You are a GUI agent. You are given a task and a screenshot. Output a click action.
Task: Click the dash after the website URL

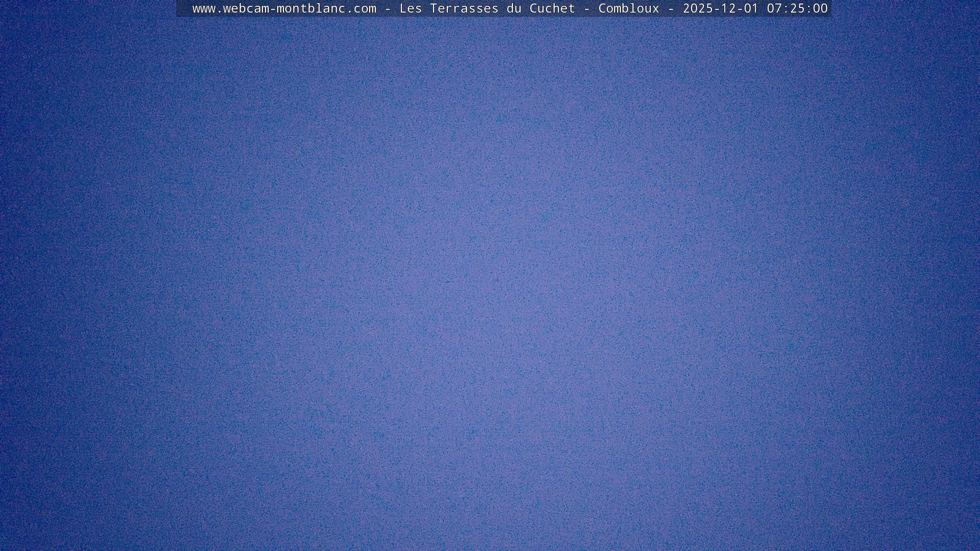pos(388,8)
